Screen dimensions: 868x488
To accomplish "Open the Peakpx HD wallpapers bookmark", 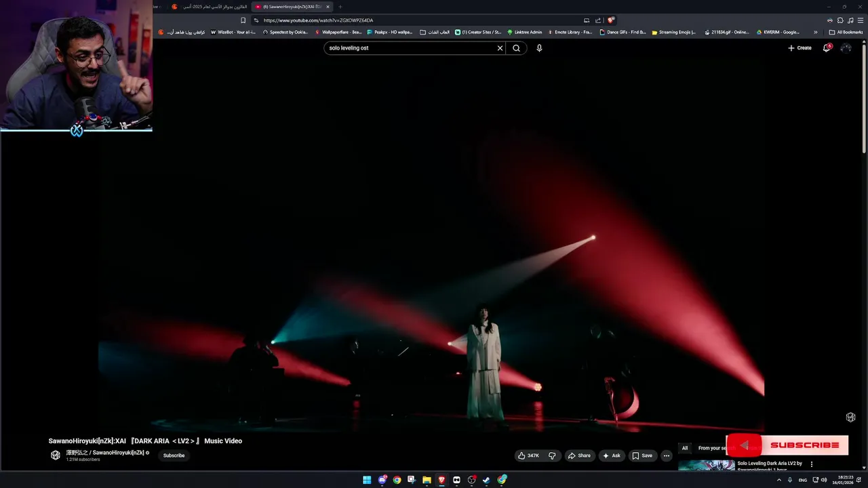I will 390,32.
